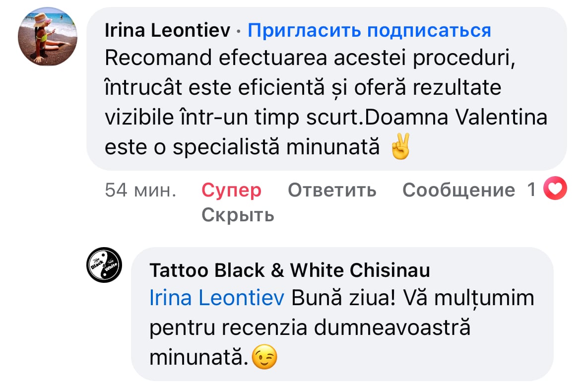Click the 'Doamna Valentina' text in the comment
This screenshot has height=392, width=585.
click(456, 117)
